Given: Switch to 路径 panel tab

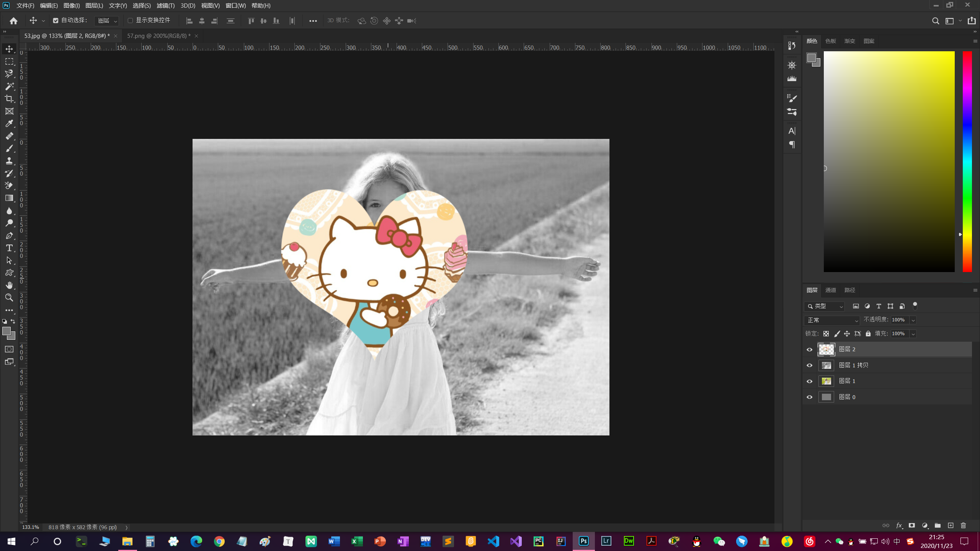Looking at the screenshot, I should click(x=849, y=290).
